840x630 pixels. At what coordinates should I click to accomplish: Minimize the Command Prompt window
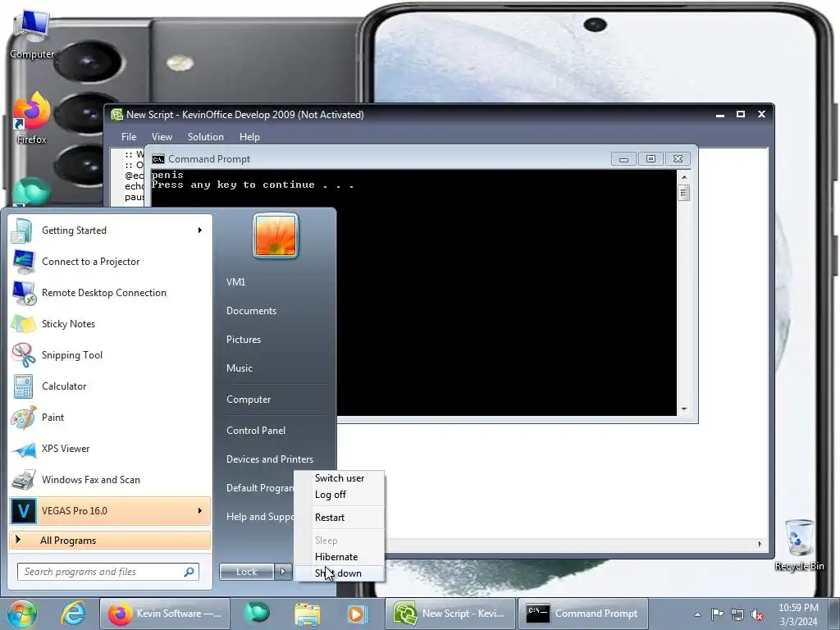tap(623, 159)
